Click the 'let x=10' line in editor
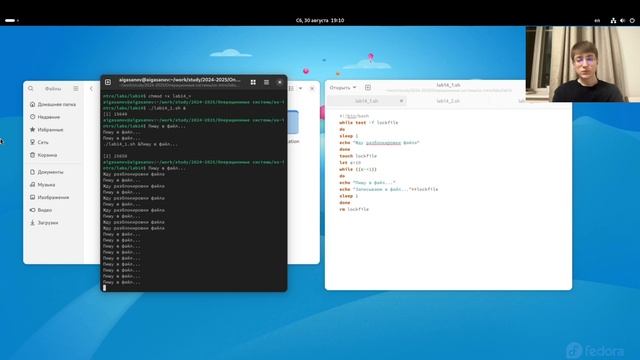Image resolution: width=640 pixels, height=360 pixels. pos(350,162)
